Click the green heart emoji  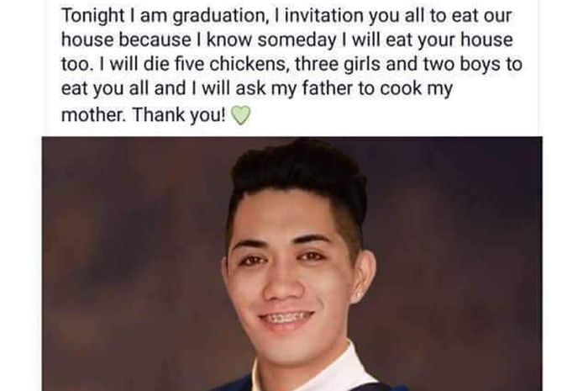pos(240,115)
